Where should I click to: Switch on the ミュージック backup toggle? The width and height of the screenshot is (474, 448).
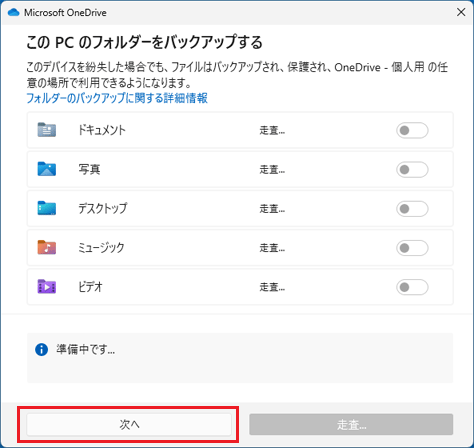[412, 248]
